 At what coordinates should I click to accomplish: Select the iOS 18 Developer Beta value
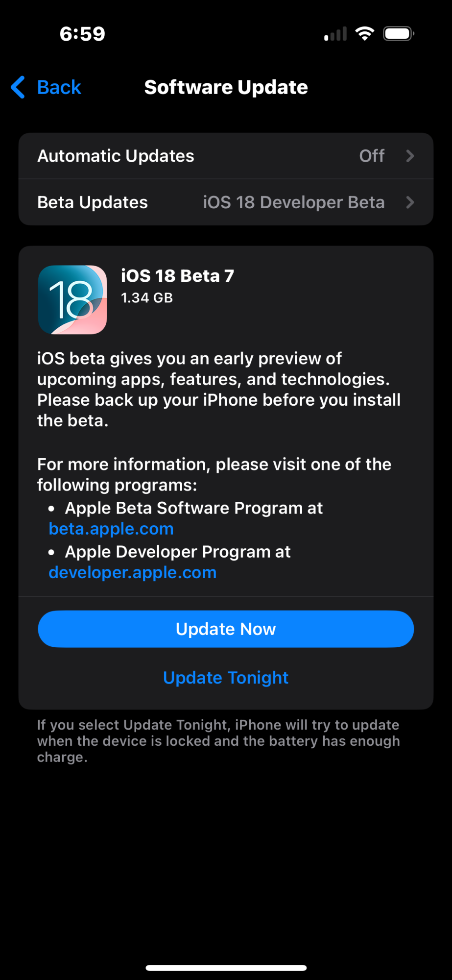[x=294, y=202]
